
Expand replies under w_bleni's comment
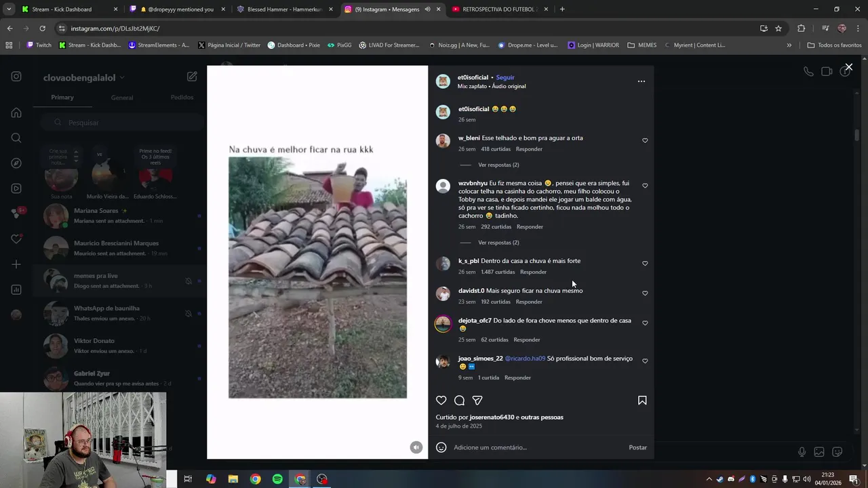[498, 165]
